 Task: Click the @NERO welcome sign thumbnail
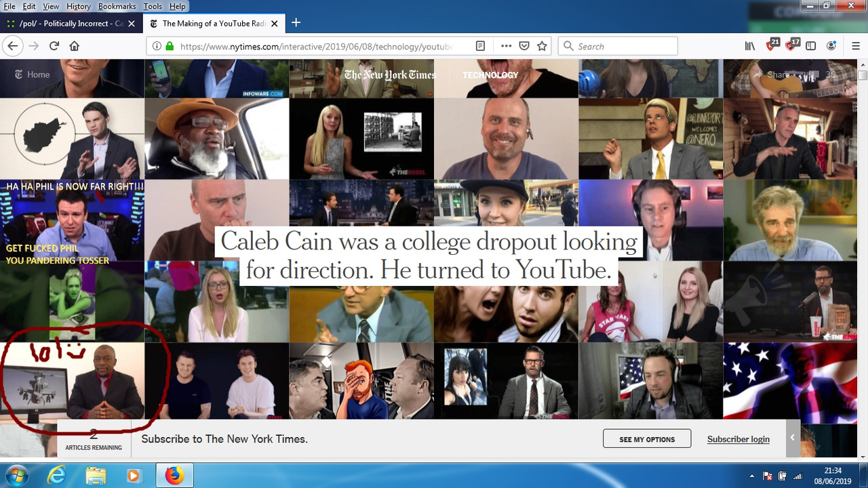click(650, 139)
